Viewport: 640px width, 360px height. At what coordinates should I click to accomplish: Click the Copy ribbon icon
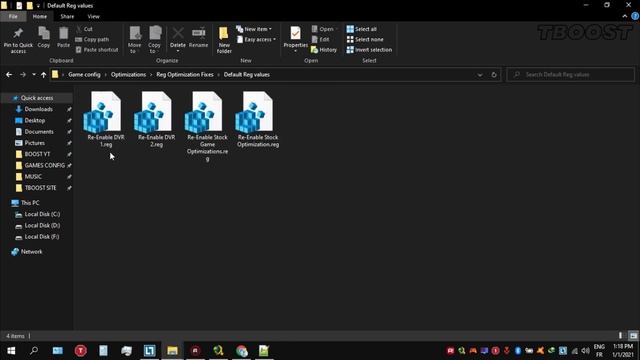44,38
